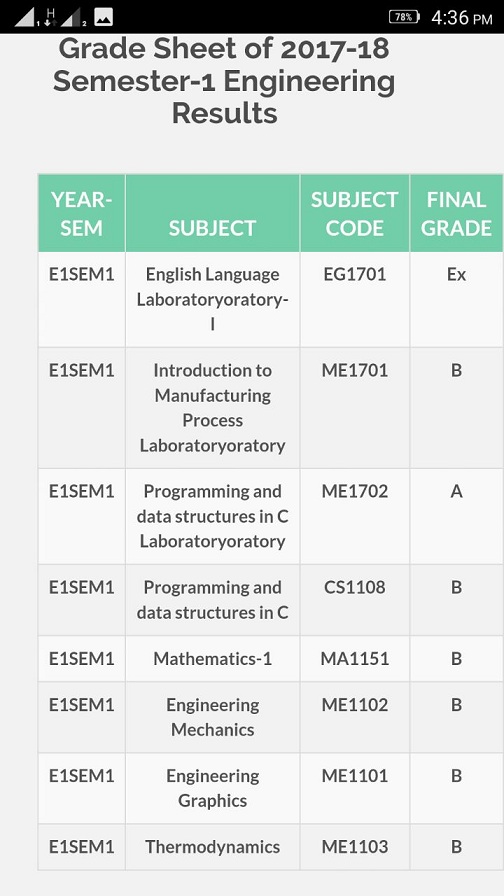Select the Thermodynamics subject cell
Screen dimensions: 504x896
[x=213, y=847]
